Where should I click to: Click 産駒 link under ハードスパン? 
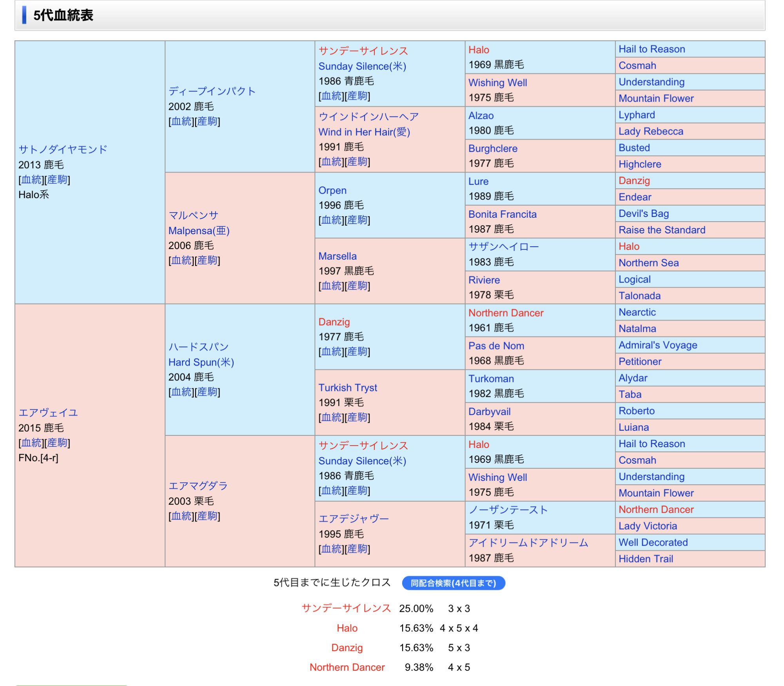(x=207, y=392)
